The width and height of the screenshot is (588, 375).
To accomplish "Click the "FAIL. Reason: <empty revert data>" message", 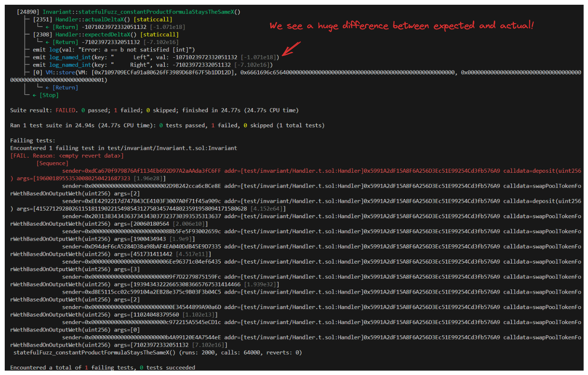I will pos(67,156).
